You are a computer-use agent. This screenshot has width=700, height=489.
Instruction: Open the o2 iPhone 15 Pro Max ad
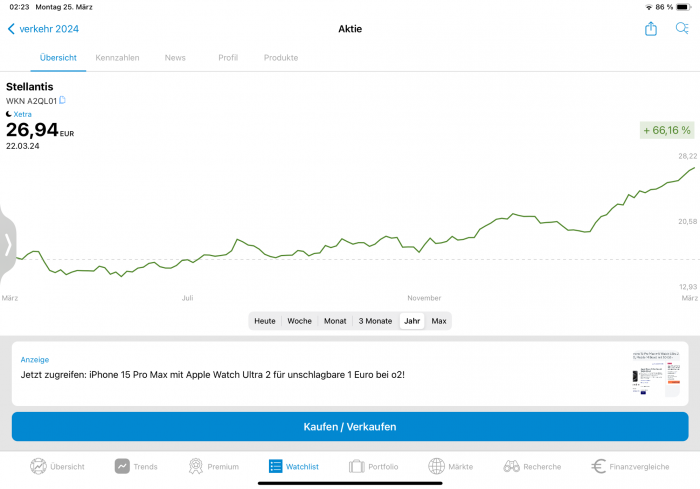coord(212,375)
